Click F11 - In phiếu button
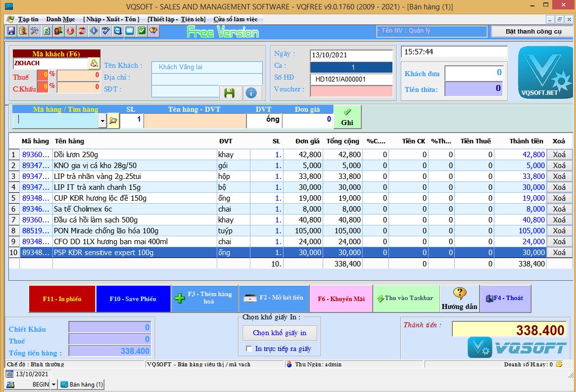Image resolution: width=576 pixels, height=392 pixels. [62, 299]
